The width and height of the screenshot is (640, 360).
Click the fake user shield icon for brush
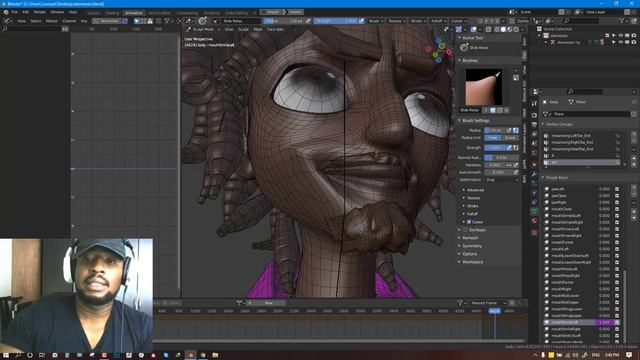click(x=493, y=110)
